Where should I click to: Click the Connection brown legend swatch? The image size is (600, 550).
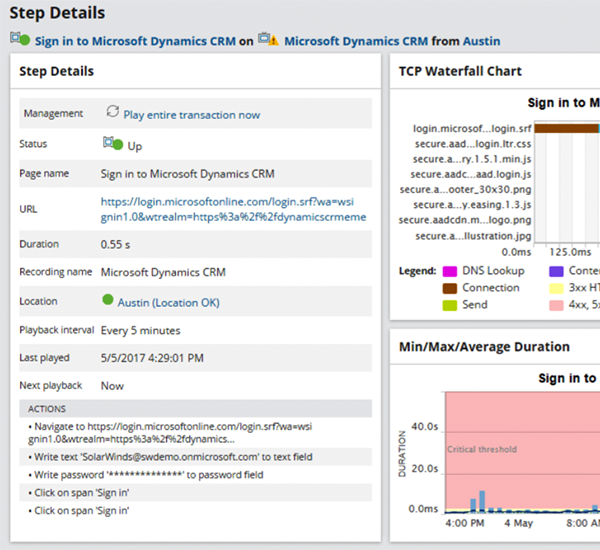click(x=450, y=288)
